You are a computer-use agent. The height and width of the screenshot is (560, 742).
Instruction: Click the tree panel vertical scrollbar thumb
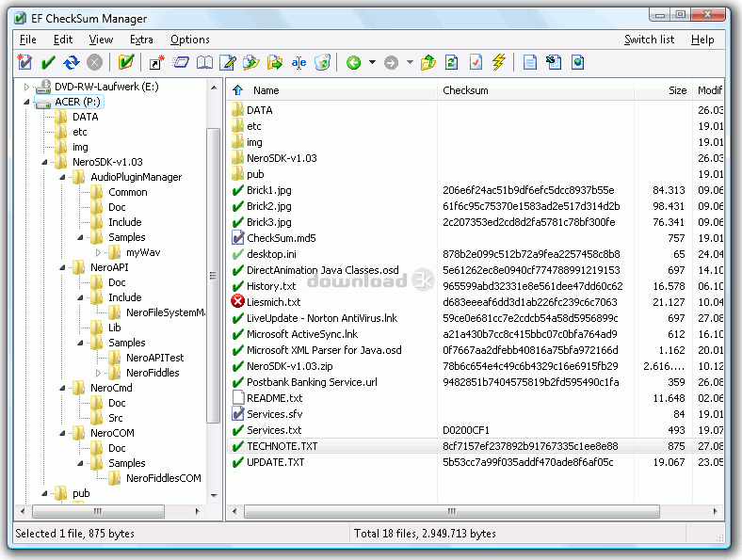(x=214, y=275)
